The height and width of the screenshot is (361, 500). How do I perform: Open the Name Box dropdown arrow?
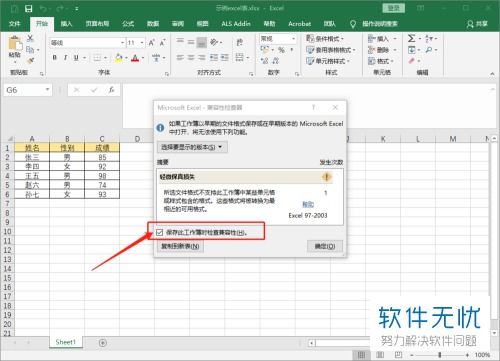(x=47, y=89)
